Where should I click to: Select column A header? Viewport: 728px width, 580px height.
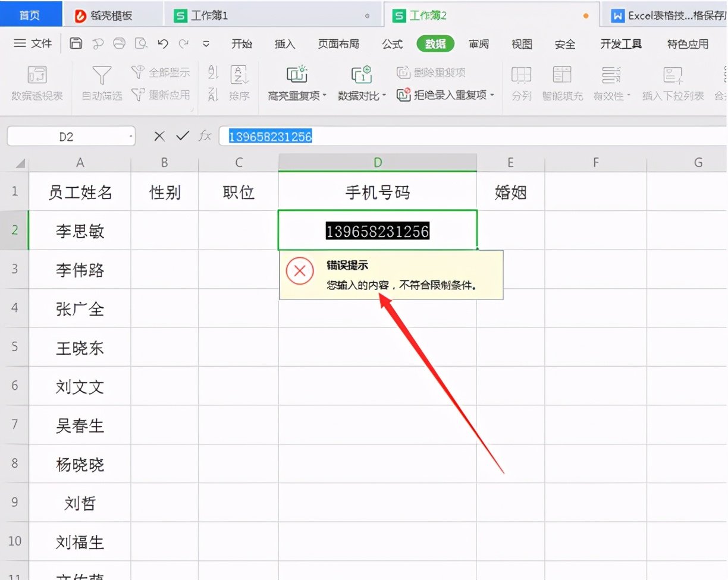pos(80,163)
